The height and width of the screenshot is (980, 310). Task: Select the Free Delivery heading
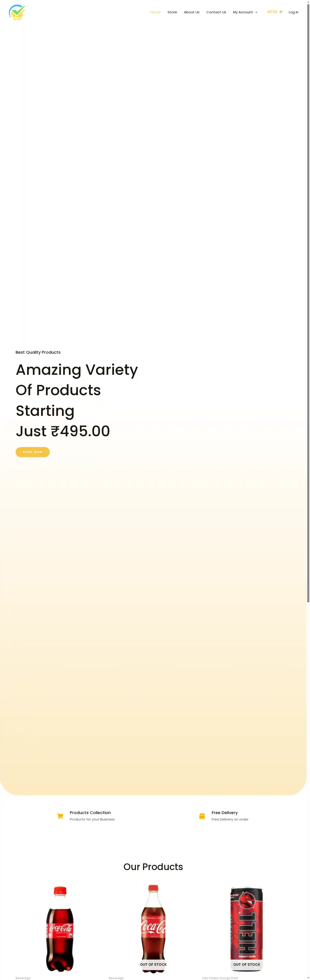pyautogui.click(x=224, y=813)
